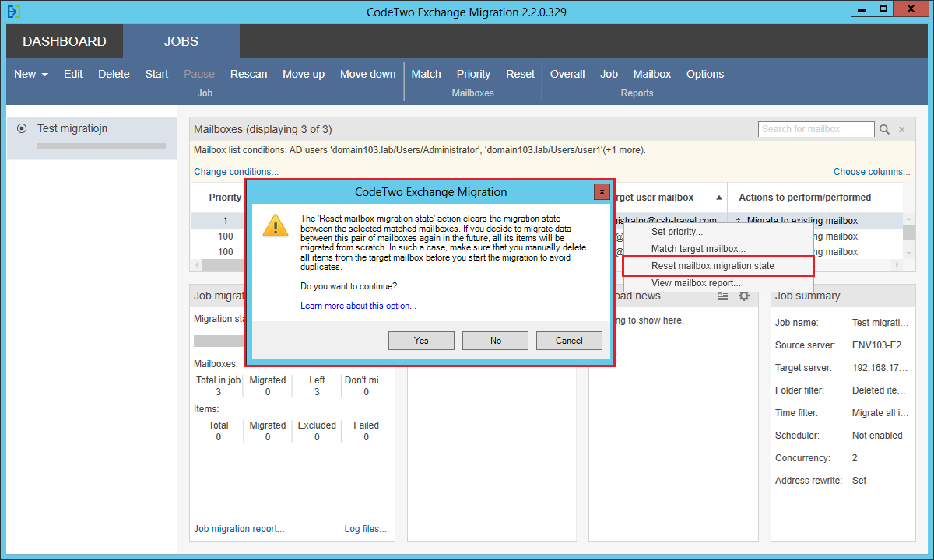Clear the mailbox search using the X icon

[903, 129]
